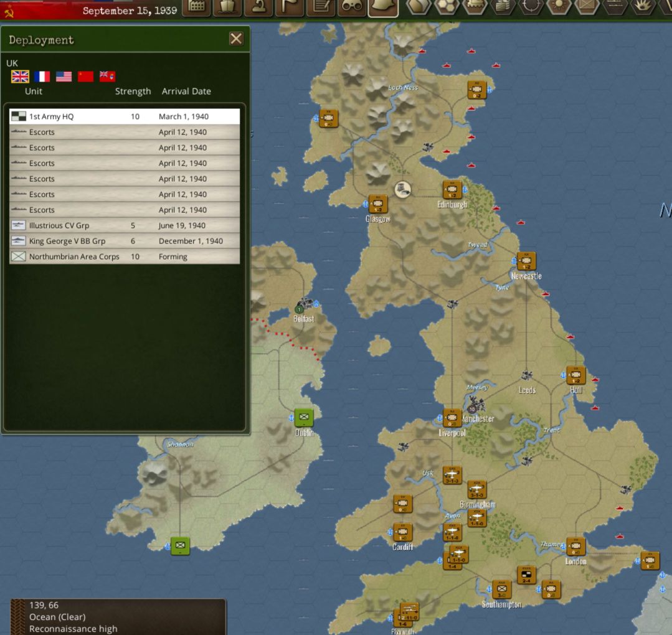Open the reports notepad screen
The image size is (672, 635).
(321, 7)
